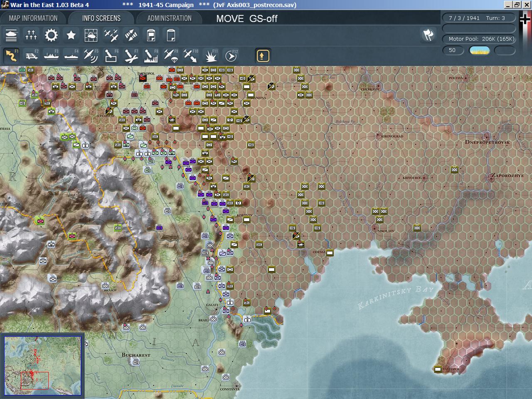The image size is (532, 399).
Task: Open the document with flag report icon
Action: pyautogui.click(x=151, y=35)
